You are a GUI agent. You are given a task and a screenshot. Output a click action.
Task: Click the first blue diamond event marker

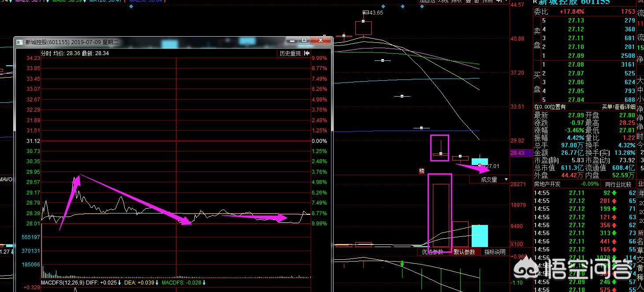(131, 6)
